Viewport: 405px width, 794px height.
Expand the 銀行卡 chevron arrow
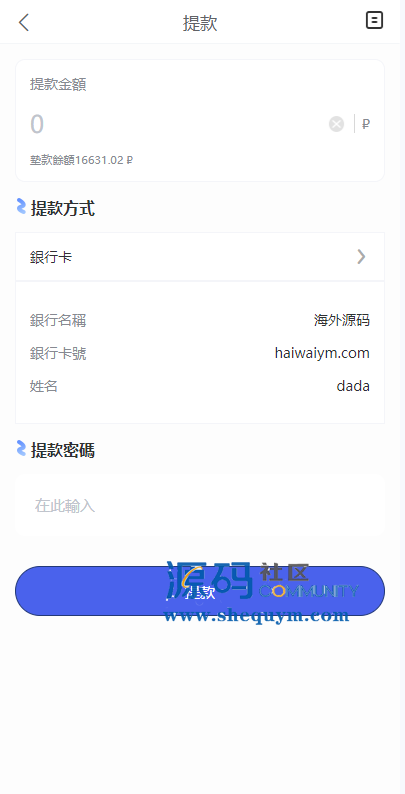tap(361, 257)
